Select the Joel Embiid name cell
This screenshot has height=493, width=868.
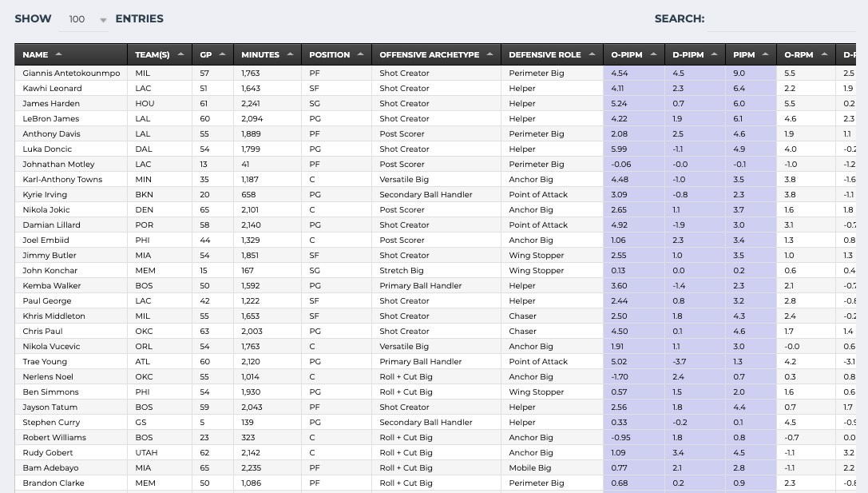pyautogui.click(x=71, y=240)
